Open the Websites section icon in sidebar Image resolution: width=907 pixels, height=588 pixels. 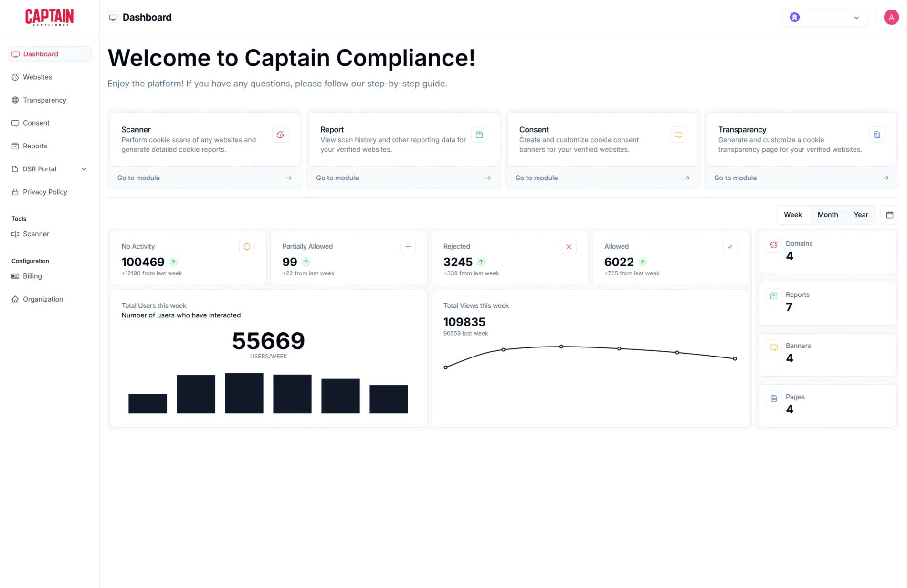tap(16, 77)
